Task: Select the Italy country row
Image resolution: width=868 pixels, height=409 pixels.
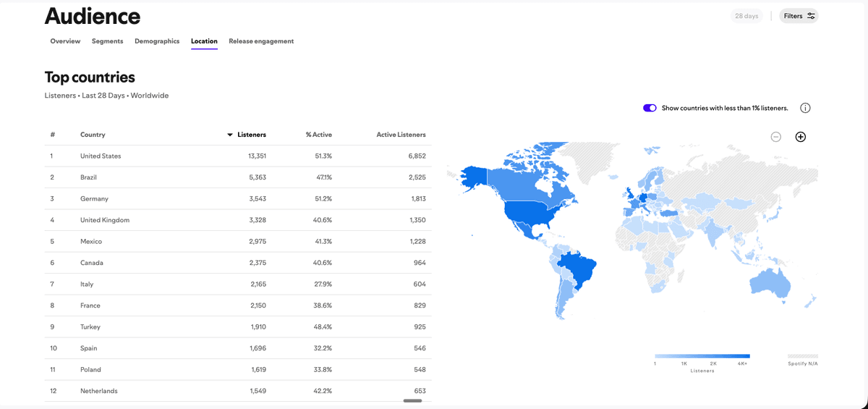Action: 238,284
